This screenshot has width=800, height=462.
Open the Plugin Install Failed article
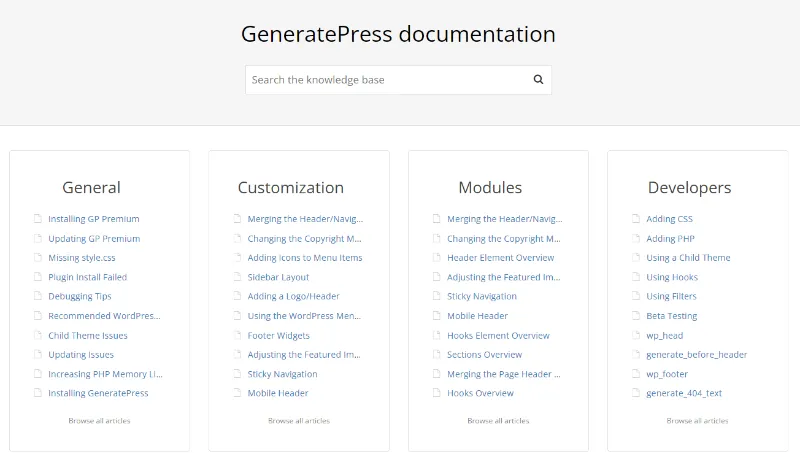pyautogui.click(x=88, y=277)
